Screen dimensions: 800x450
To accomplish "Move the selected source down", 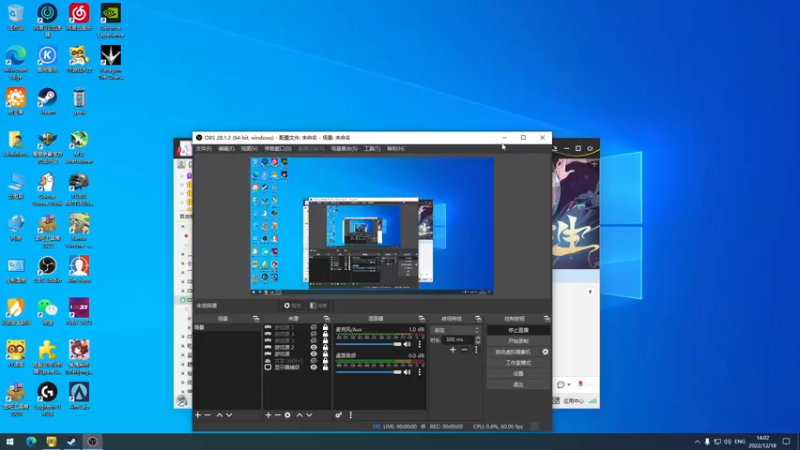I will click(x=309, y=415).
